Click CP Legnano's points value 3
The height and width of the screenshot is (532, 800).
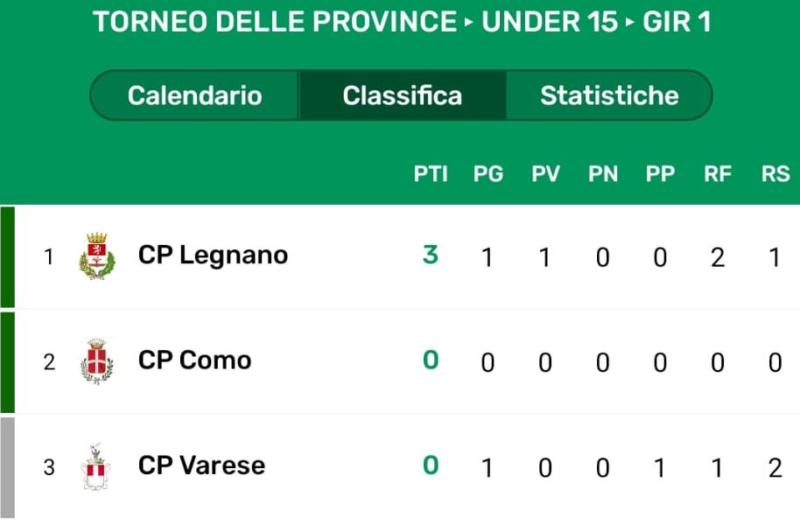click(x=431, y=255)
